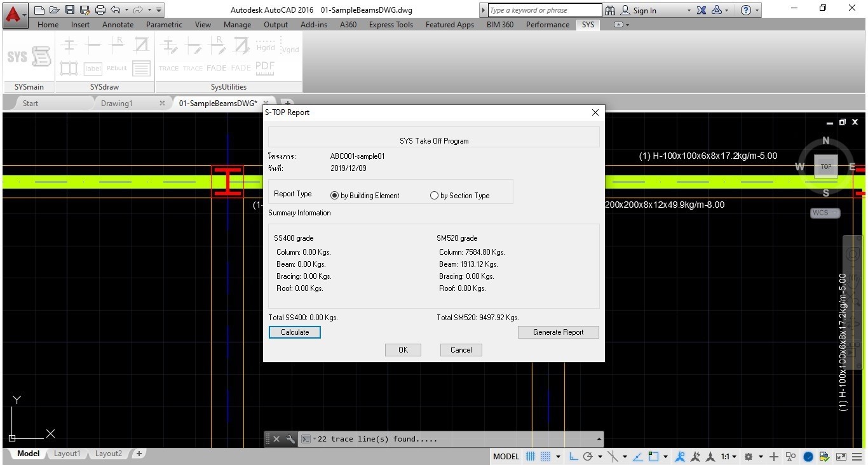Open the status bar customization menu icon
Viewport: 868px width, 465px height.
coord(858,456)
